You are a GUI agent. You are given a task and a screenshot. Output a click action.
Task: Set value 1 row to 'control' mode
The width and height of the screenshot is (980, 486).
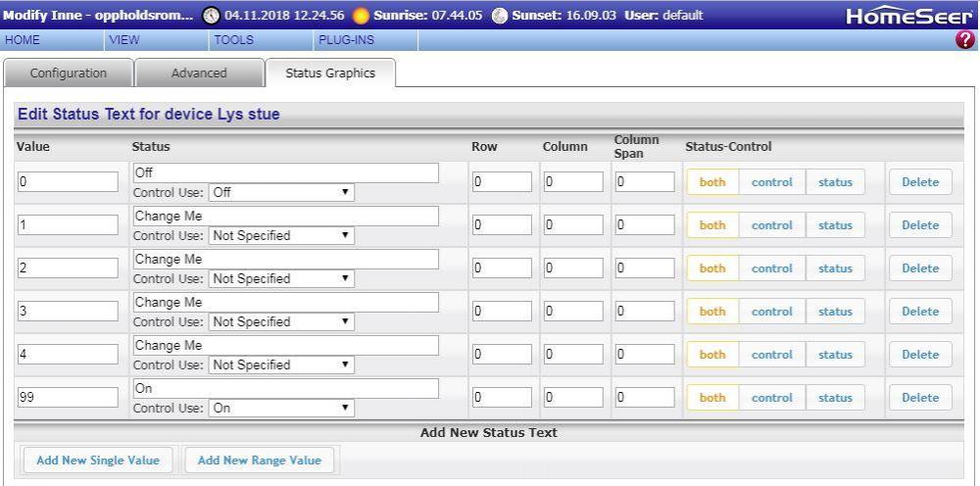[x=771, y=225]
